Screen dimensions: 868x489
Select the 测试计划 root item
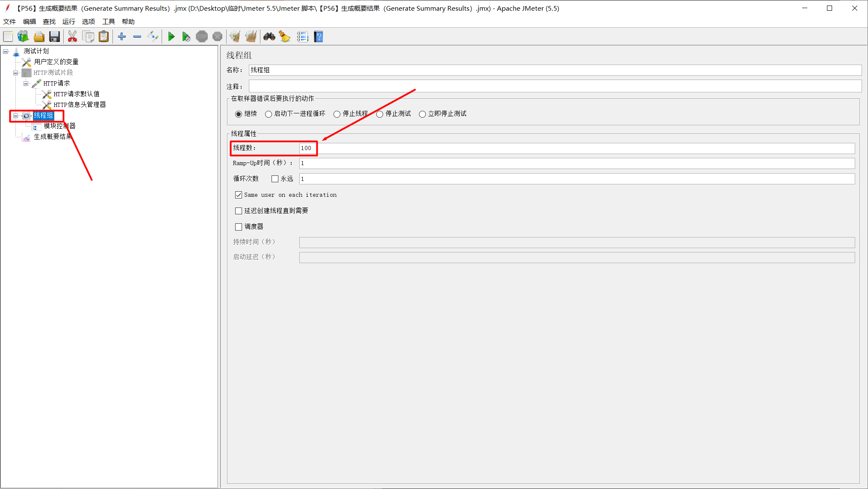[x=36, y=51]
